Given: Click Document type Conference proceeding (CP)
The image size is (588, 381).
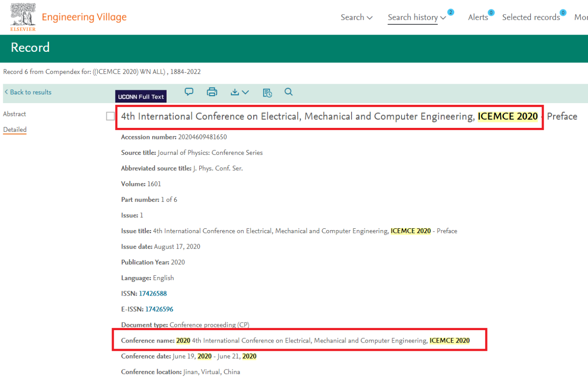Looking at the screenshot, I should [x=209, y=325].
